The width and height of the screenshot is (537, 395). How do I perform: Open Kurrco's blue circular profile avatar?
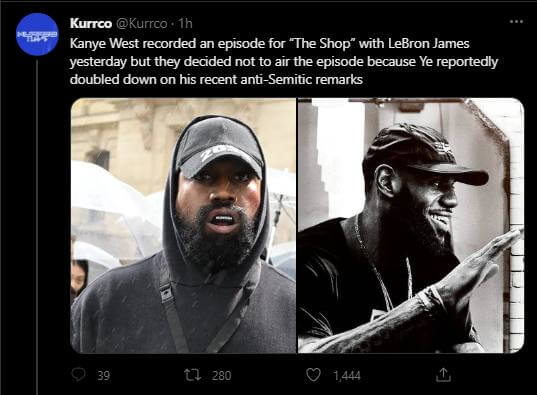click(37, 34)
